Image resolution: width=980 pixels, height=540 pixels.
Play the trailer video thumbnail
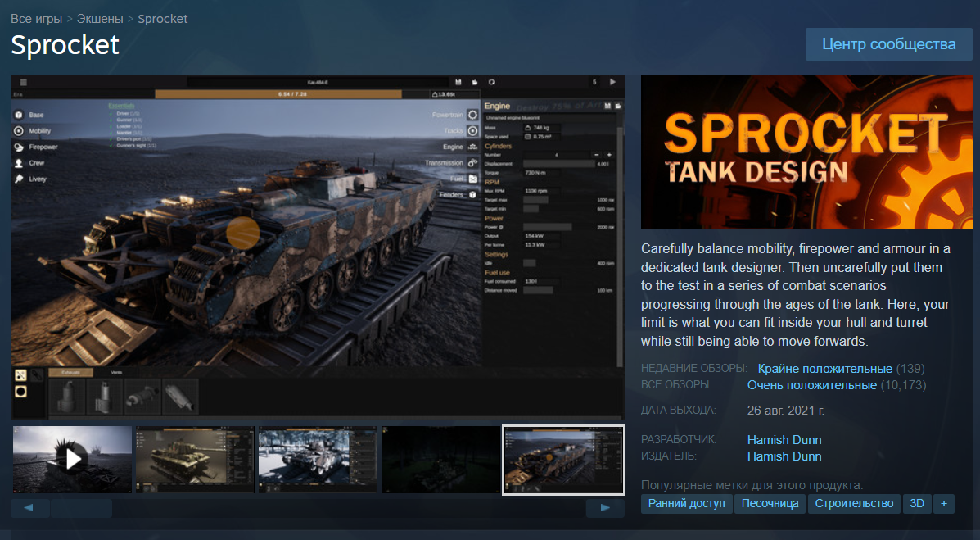pyautogui.click(x=73, y=459)
